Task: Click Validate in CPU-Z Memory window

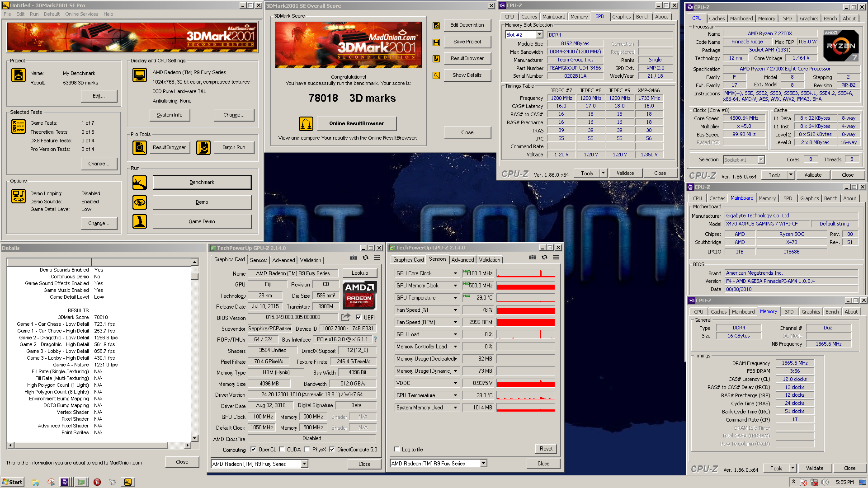Action: coord(814,468)
